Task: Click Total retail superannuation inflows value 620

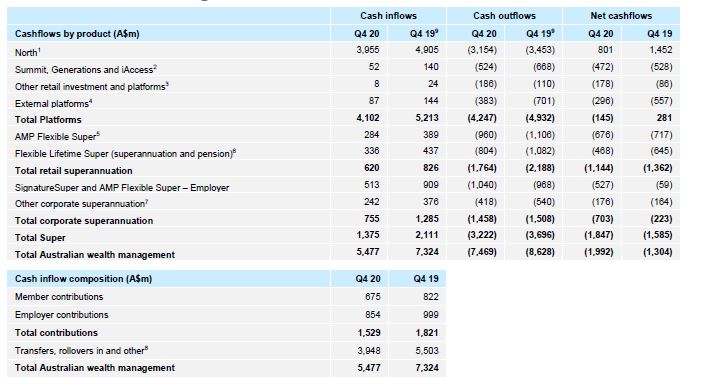Action: point(372,168)
